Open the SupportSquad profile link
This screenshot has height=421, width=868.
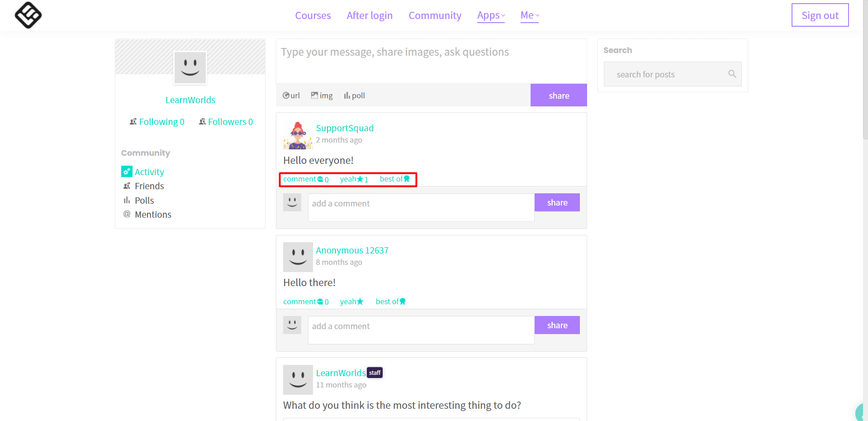click(345, 128)
